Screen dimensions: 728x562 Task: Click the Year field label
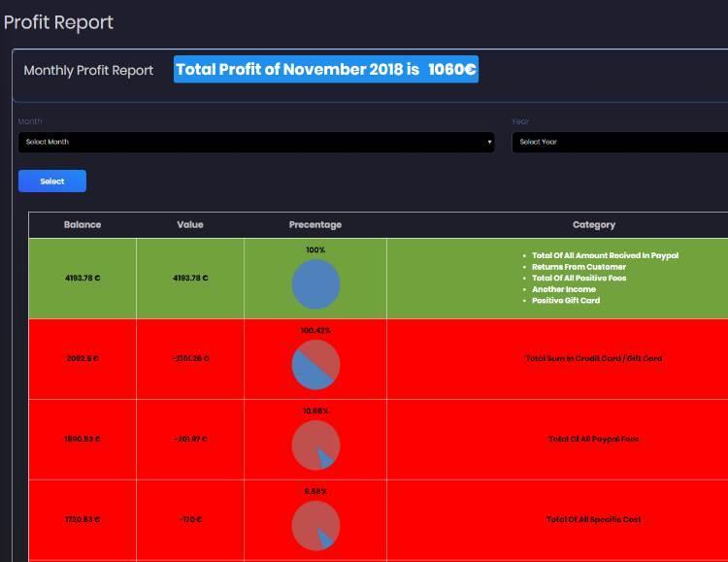[x=520, y=121]
